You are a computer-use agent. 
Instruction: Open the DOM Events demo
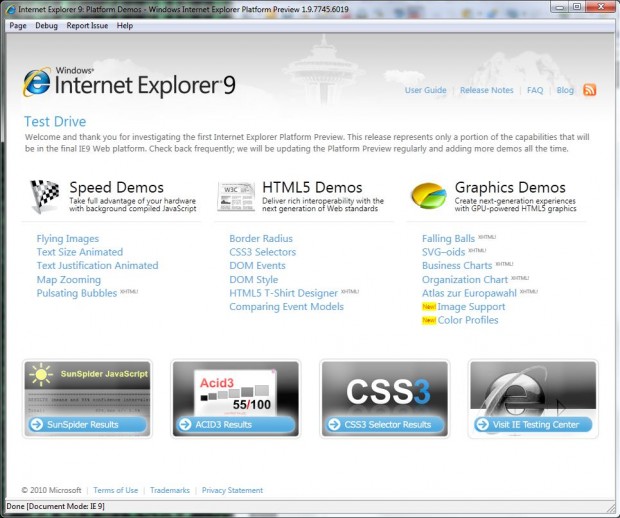tap(257, 265)
